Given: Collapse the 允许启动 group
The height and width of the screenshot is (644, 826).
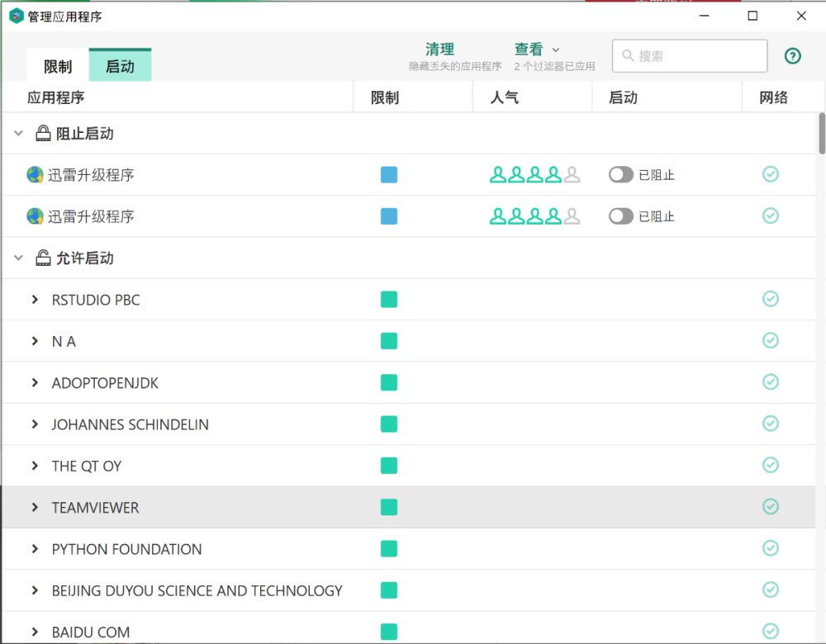Looking at the screenshot, I should 18,258.
